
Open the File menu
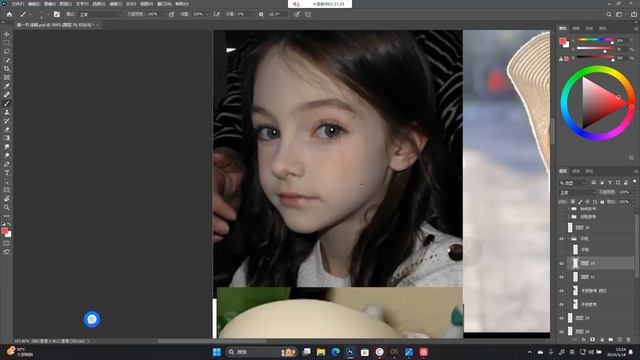pyautogui.click(x=18, y=4)
